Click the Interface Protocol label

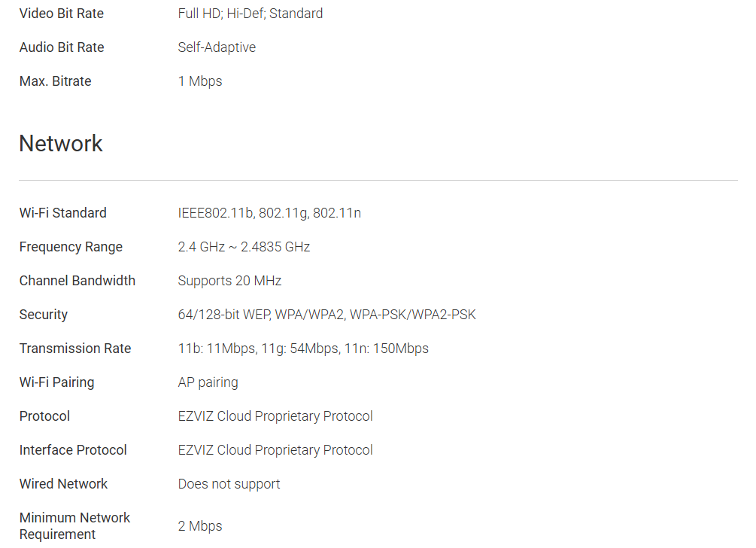(x=73, y=450)
